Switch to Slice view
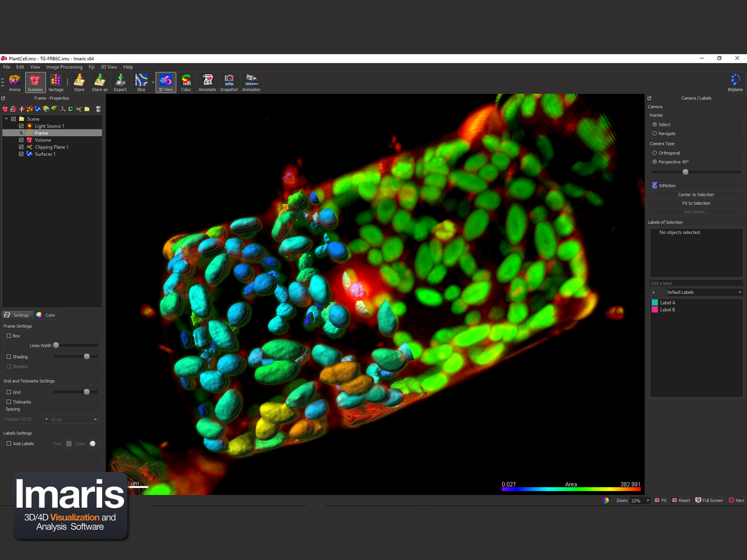This screenshot has width=747, height=560. tap(141, 83)
